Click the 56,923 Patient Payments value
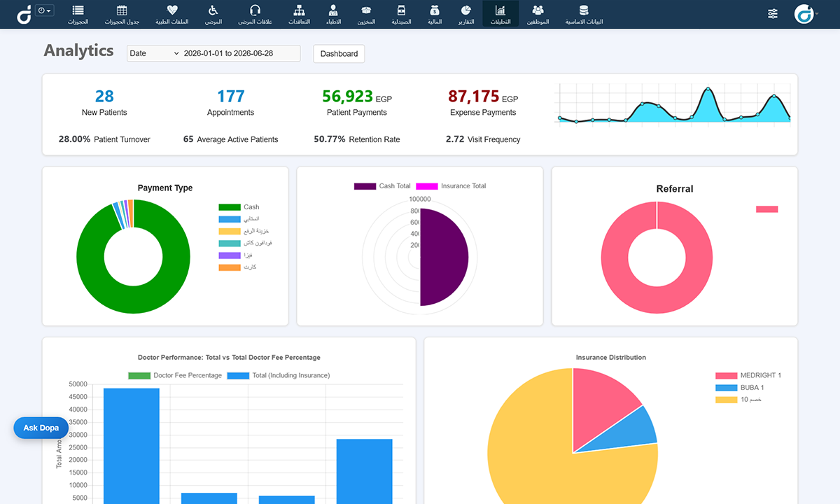The height and width of the screenshot is (504, 840). pyautogui.click(x=347, y=97)
